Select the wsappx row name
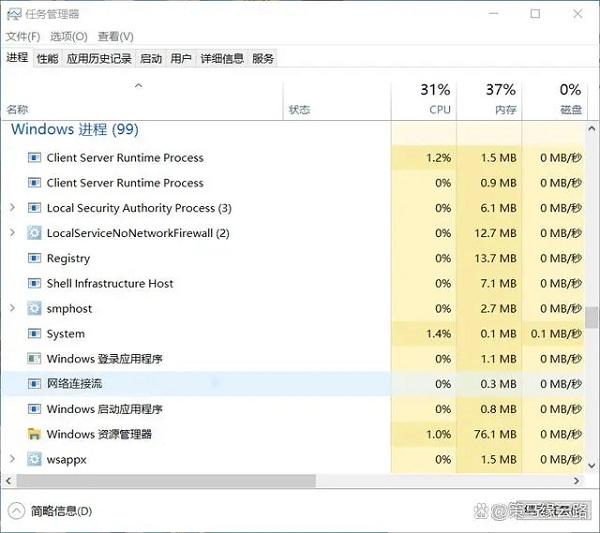Screen dimensions: 600x533 pyautogui.click(x=67, y=460)
